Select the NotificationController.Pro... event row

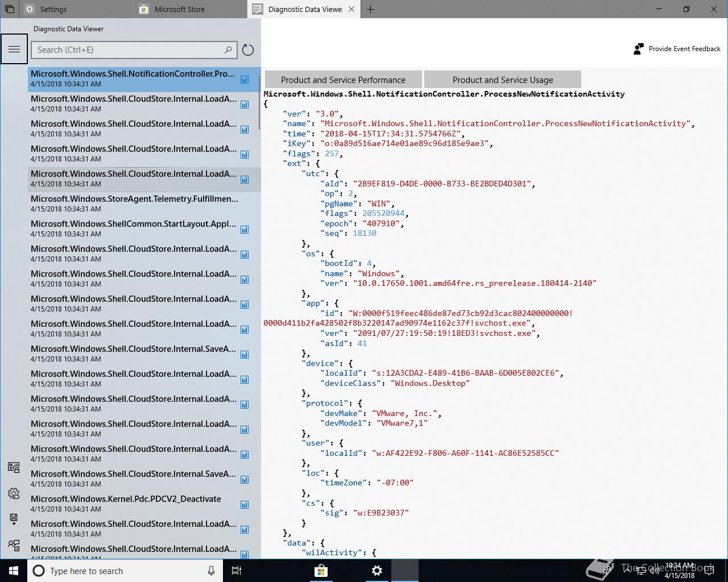coord(144,79)
